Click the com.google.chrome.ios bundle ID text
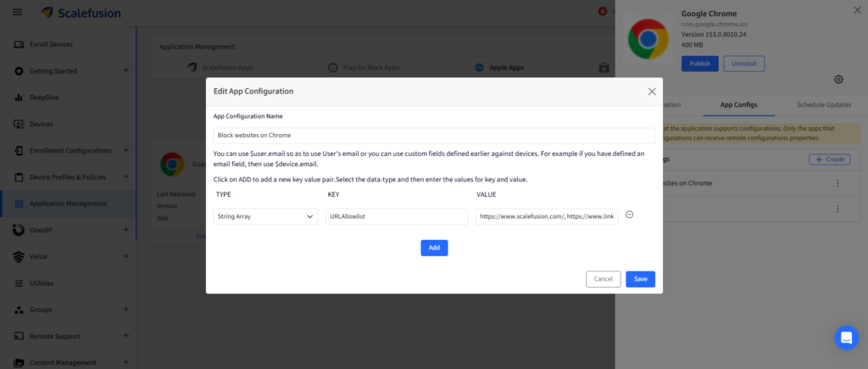Screen dimensions: 868x369 pyautogui.click(x=714, y=25)
